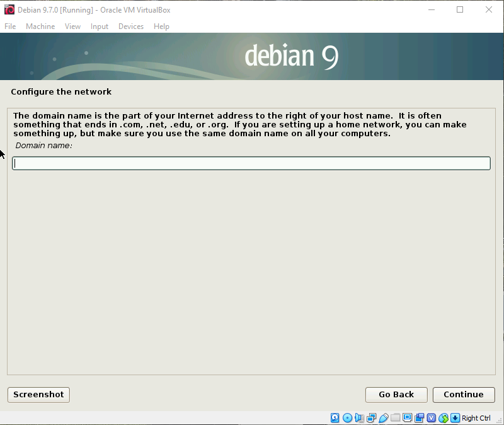Click the network adapters status icon
Viewport: 504px width, 425px height.
pyautogui.click(x=371, y=418)
